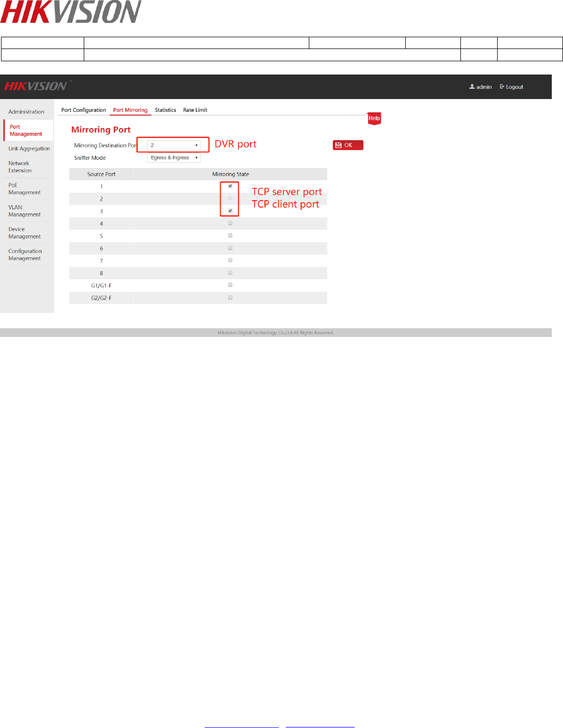The width and height of the screenshot is (563, 728).
Task: Check mirroring box for port 4
Action: tap(230, 223)
